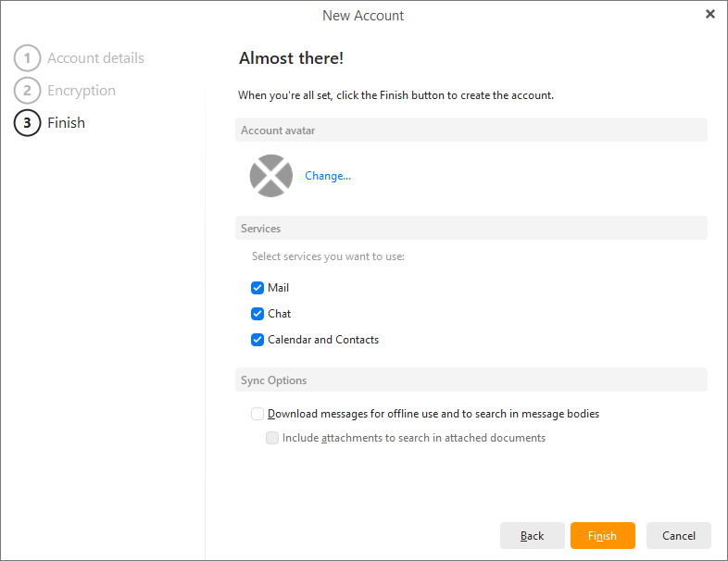728x561 pixels.
Task: Click the gray account avatar placeholder
Action: tap(271, 176)
